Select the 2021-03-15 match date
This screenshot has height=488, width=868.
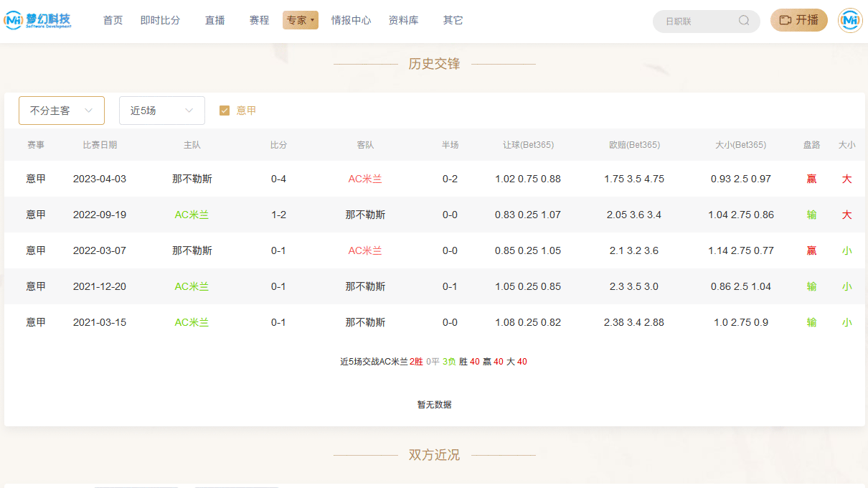100,322
